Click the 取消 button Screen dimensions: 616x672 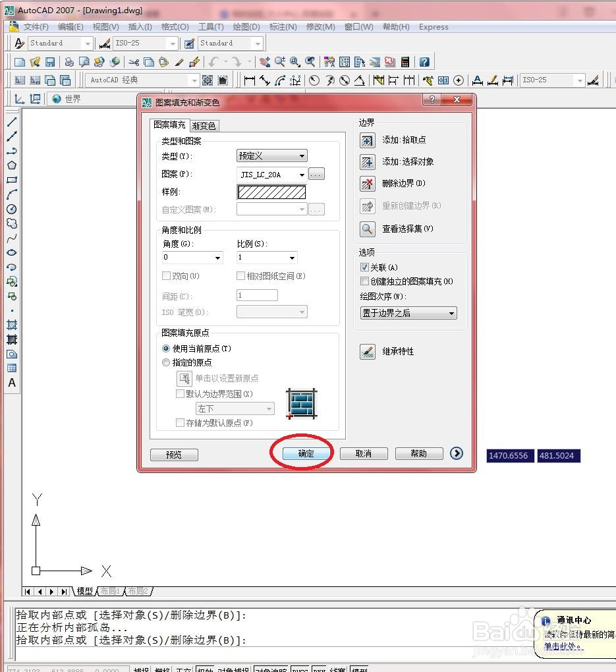pyautogui.click(x=364, y=453)
